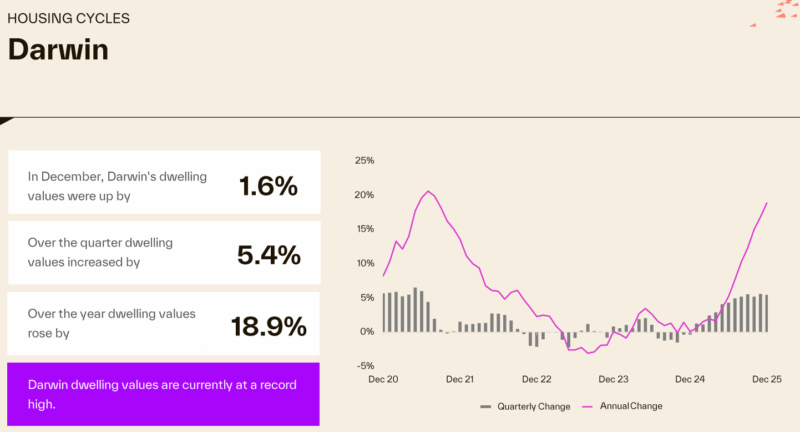
Task: Click the dark triangle on the divider line
Action: point(5,121)
